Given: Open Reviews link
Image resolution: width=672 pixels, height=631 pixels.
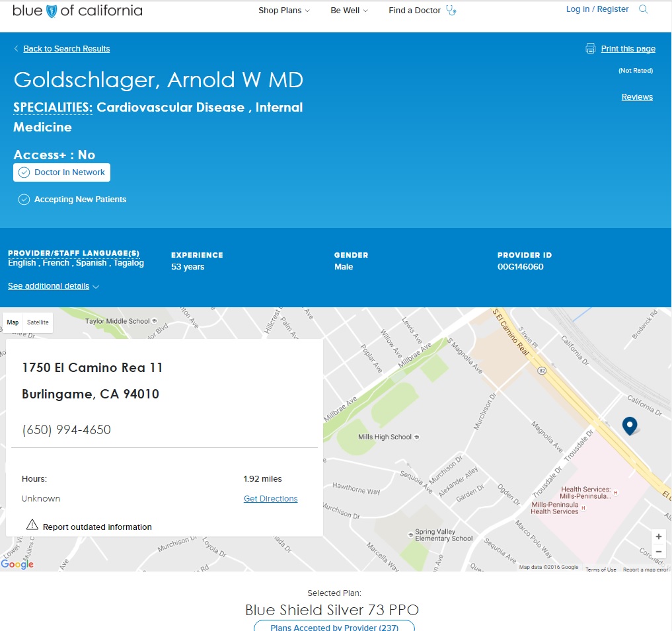Looking at the screenshot, I should pos(637,97).
